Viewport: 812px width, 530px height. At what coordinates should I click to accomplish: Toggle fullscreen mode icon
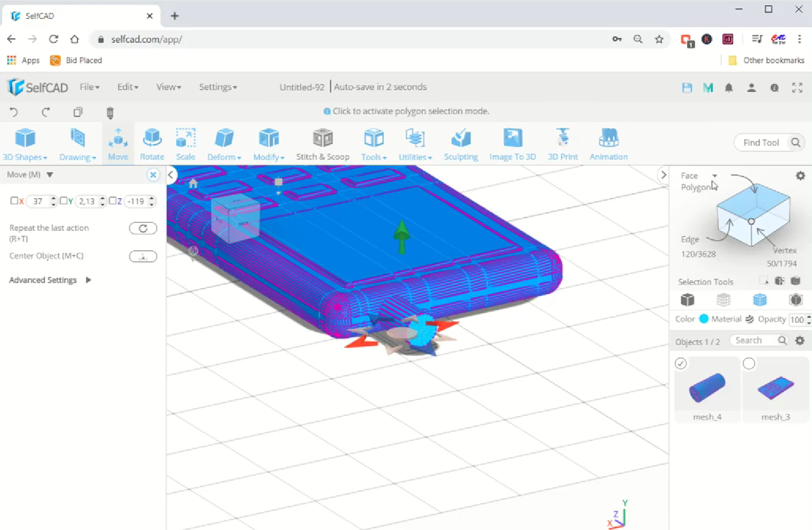coord(797,87)
